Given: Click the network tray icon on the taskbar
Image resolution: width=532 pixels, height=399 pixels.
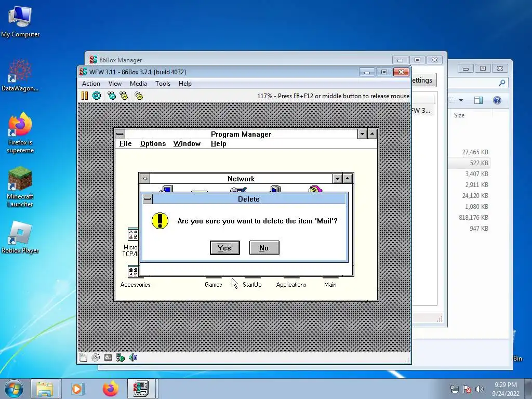Looking at the screenshot, I should (454, 389).
